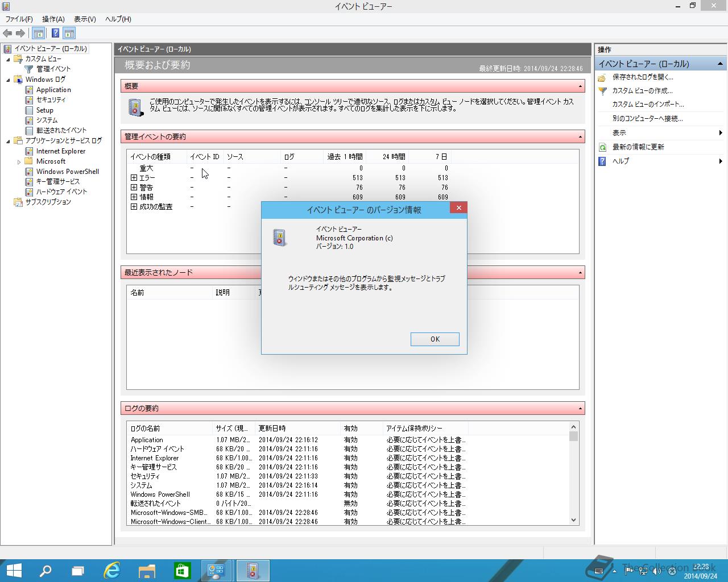Expand the エラー row plus box
The image size is (728, 582).
[x=134, y=178]
